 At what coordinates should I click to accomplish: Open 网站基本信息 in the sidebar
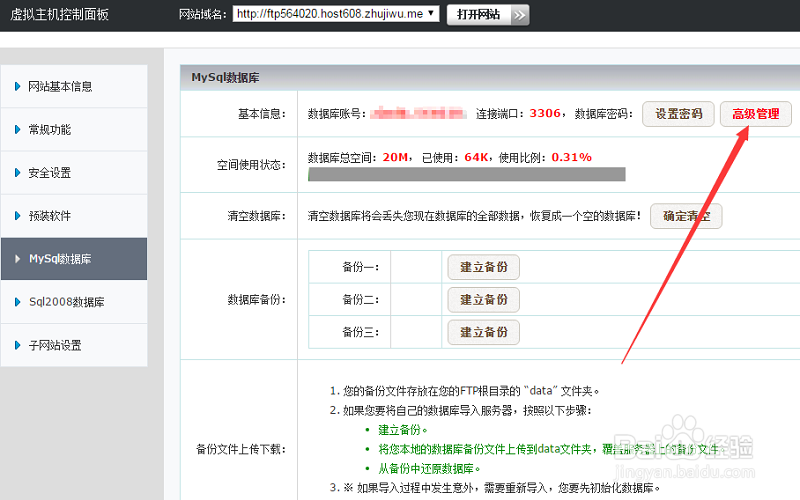point(74,86)
